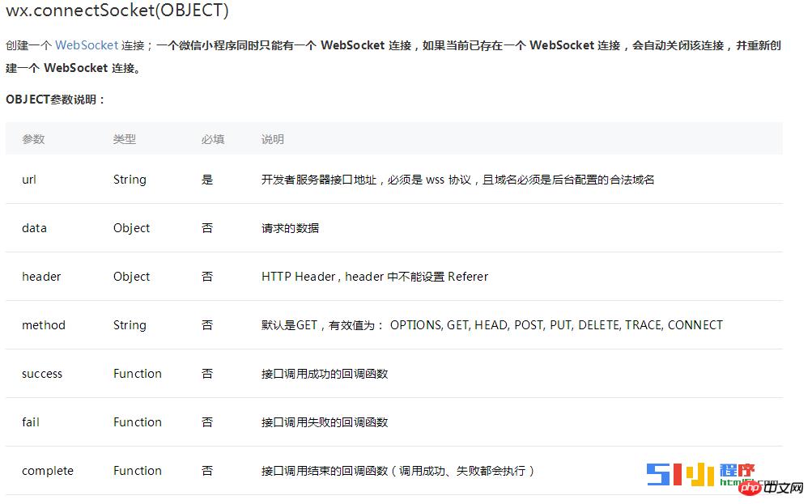Click the red php circle emblem

tap(750, 489)
